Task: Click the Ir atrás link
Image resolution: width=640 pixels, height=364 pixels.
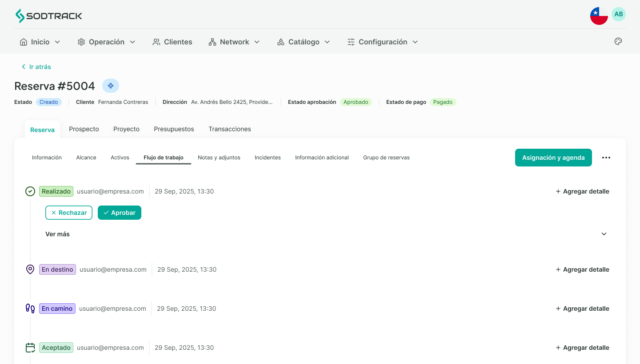Action: click(36, 67)
